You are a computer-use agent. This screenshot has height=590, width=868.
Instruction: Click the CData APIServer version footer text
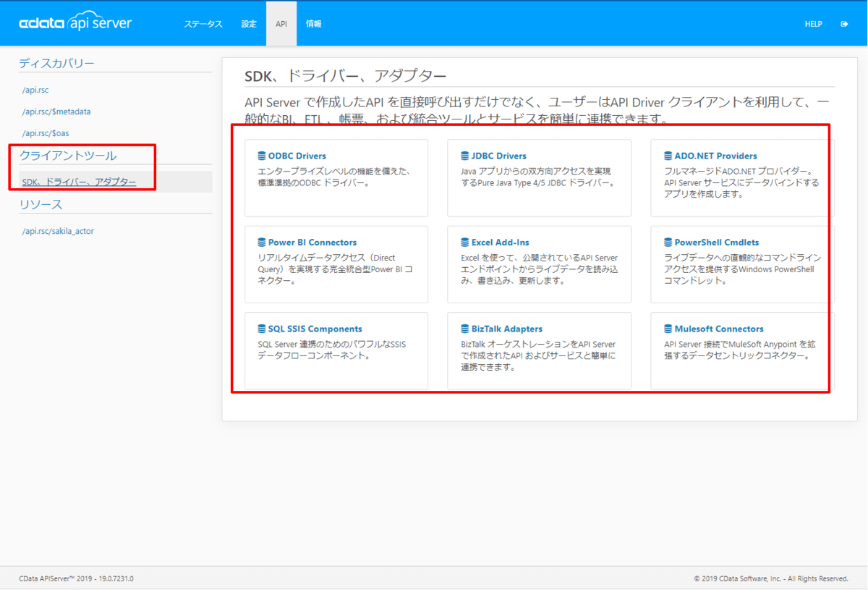pos(76,578)
